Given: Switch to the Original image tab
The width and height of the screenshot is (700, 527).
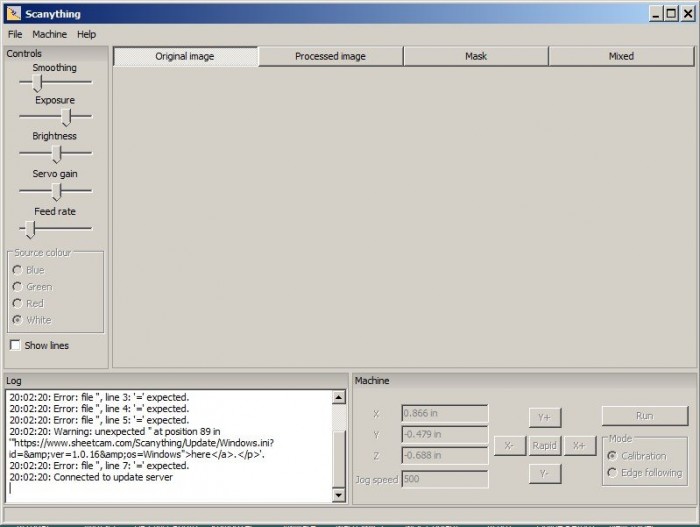Looking at the screenshot, I should 185,57.
